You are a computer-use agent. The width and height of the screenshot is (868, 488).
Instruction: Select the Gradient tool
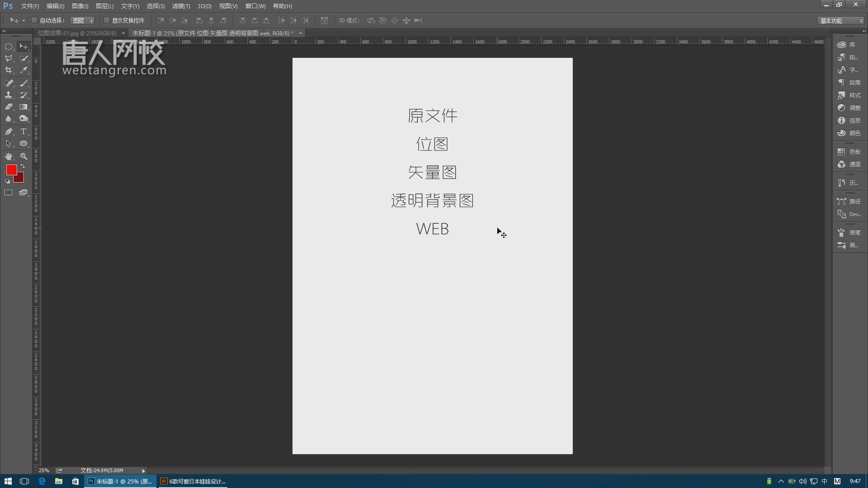tap(24, 107)
